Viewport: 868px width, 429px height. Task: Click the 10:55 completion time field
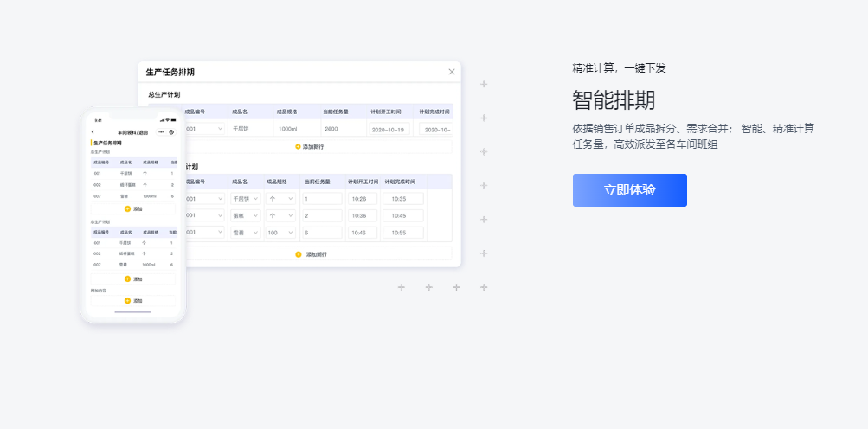[x=403, y=233]
